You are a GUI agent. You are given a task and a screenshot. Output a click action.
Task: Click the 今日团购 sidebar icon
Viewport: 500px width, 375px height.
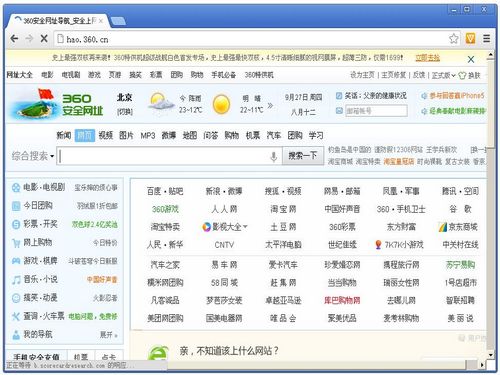[16, 206]
